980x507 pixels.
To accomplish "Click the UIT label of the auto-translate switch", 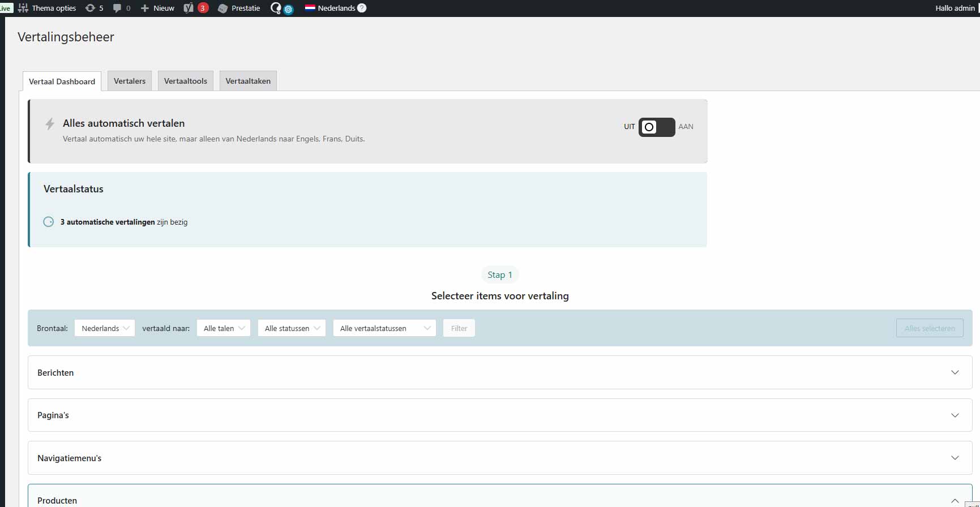I will coord(630,127).
